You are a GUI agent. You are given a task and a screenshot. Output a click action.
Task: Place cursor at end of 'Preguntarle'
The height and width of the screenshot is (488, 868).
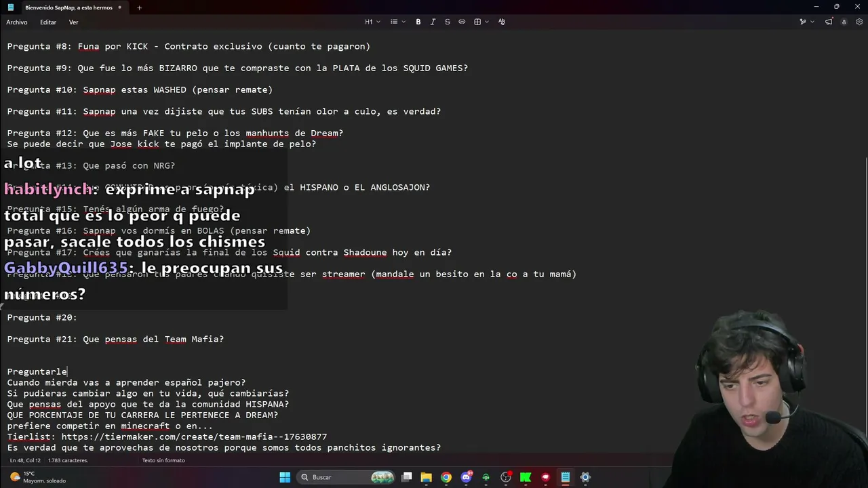tap(67, 372)
